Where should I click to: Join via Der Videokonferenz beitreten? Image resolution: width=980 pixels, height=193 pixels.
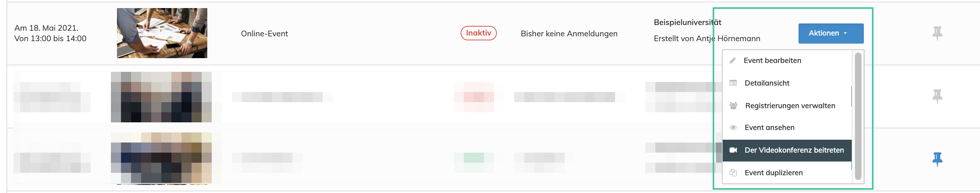tap(794, 150)
